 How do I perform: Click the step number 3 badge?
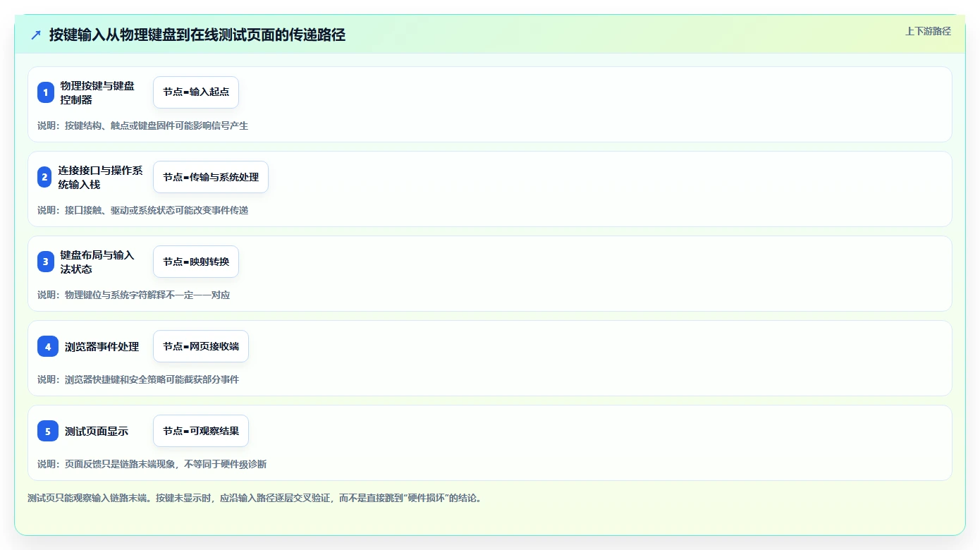[x=46, y=262]
